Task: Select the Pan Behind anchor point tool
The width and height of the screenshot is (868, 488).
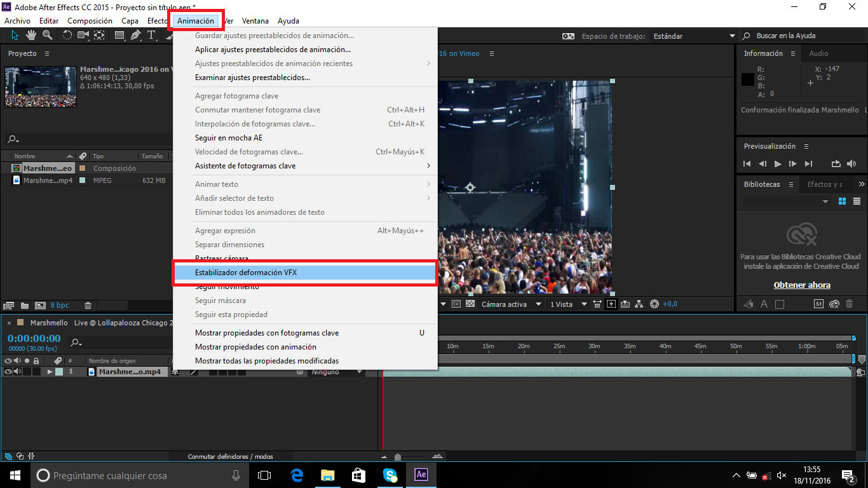Action: (x=100, y=35)
